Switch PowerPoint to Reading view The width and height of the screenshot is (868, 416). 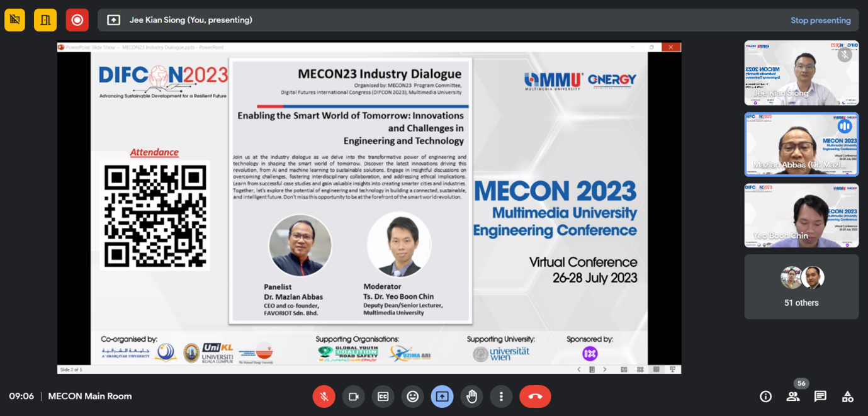(x=656, y=369)
